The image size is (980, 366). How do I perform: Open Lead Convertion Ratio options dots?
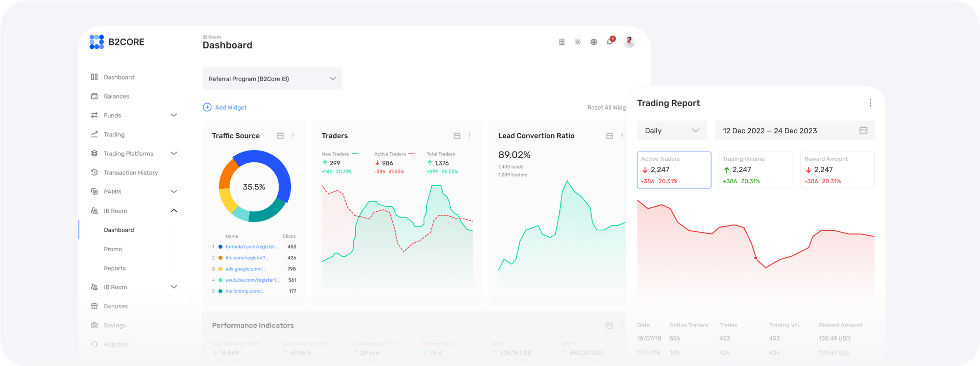622,136
